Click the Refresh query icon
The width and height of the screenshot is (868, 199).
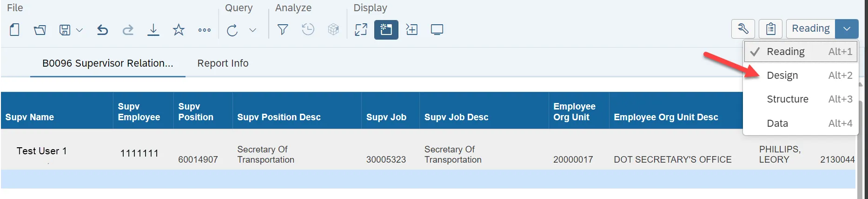point(232,30)
